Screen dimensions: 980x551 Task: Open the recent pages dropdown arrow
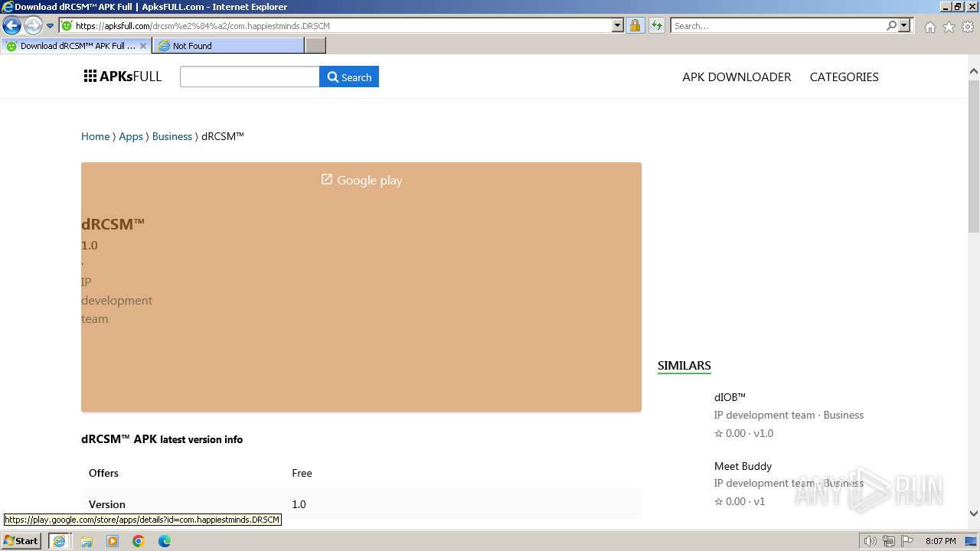click(50, 26)
